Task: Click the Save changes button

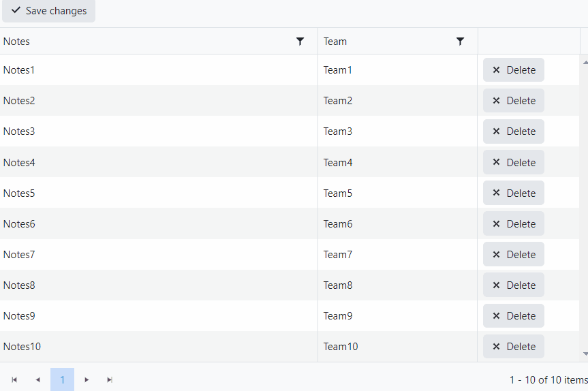Action: tap(49, 11)
